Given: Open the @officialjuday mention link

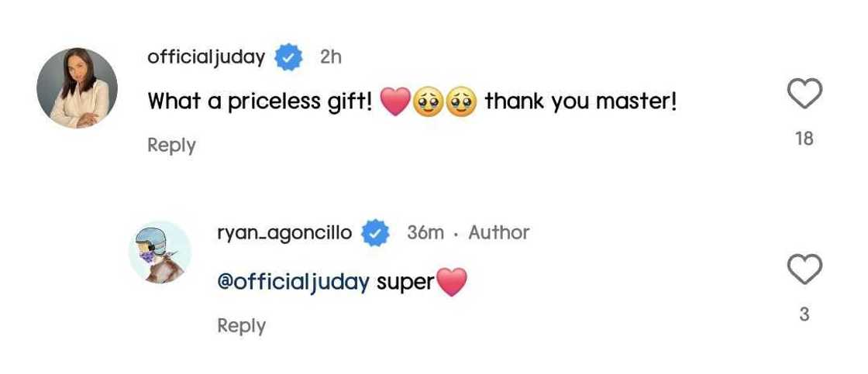Looking at the screenshot, I should [293, 282].
